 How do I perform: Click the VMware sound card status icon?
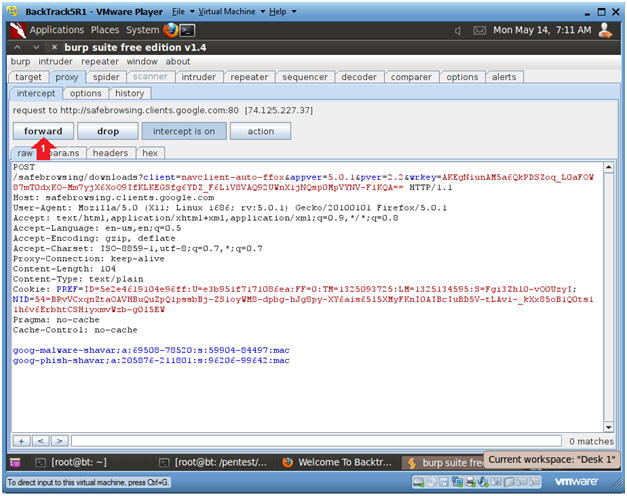point(483,482)
